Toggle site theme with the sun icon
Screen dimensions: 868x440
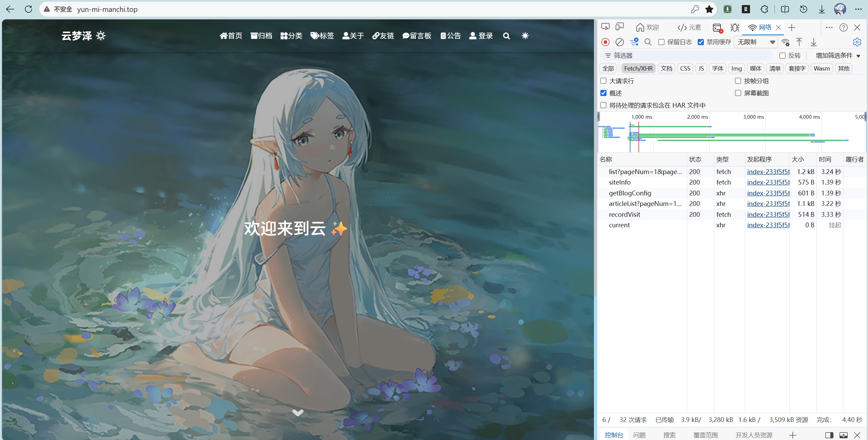click(x=525, y=36)
